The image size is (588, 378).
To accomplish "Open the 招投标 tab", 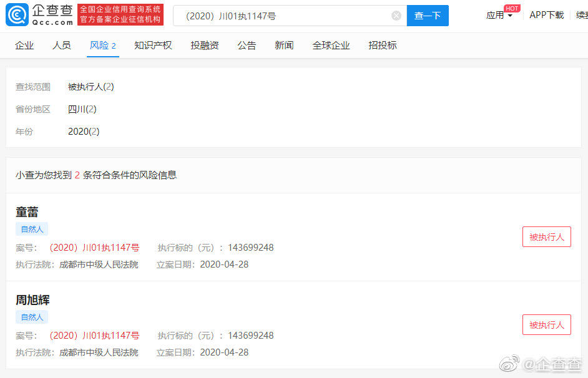I will (x=383, y=46).
